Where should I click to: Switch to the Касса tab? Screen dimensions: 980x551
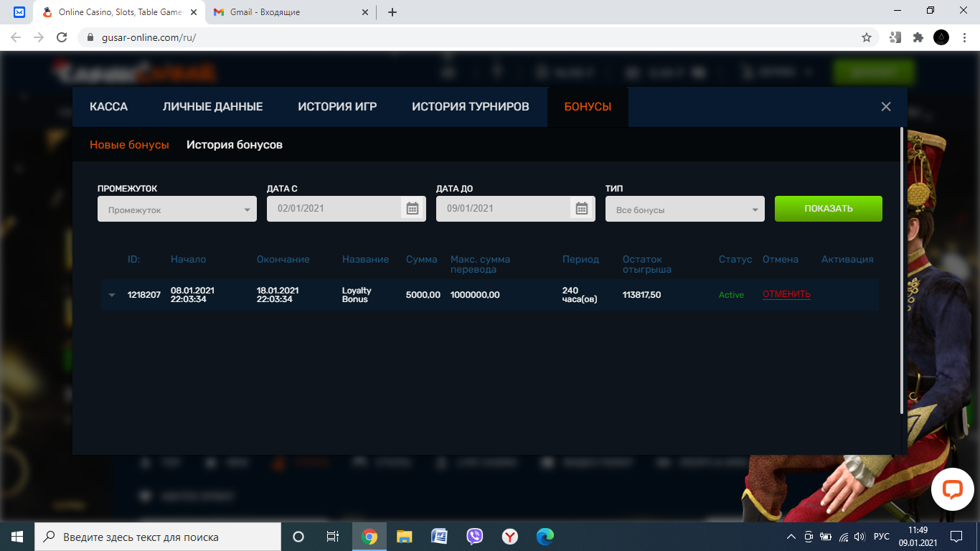point(108,107)
